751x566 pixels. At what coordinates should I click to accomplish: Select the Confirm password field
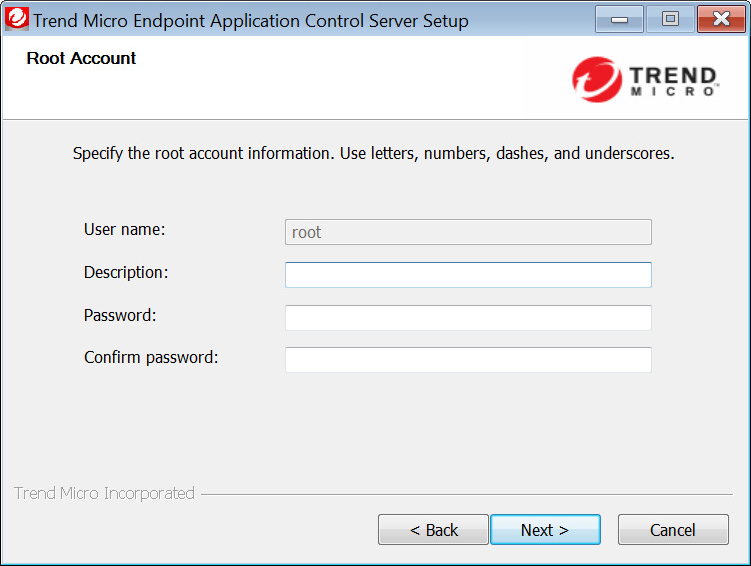pos(468,360)
